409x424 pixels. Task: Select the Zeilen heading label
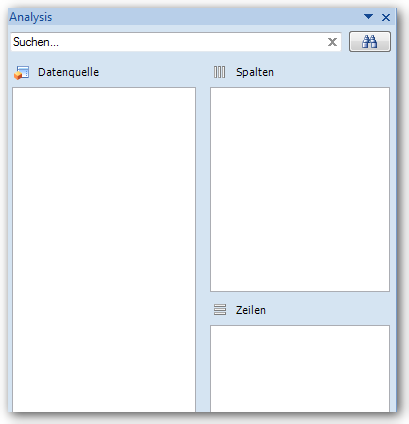(x=251, y=310)
